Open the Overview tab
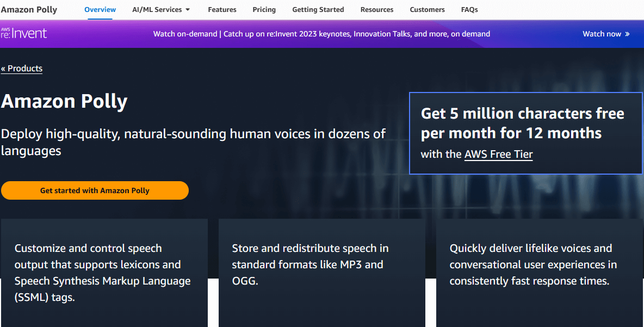Image resolution: width=644 pixels, height=327 pixels. pos(100,9)
